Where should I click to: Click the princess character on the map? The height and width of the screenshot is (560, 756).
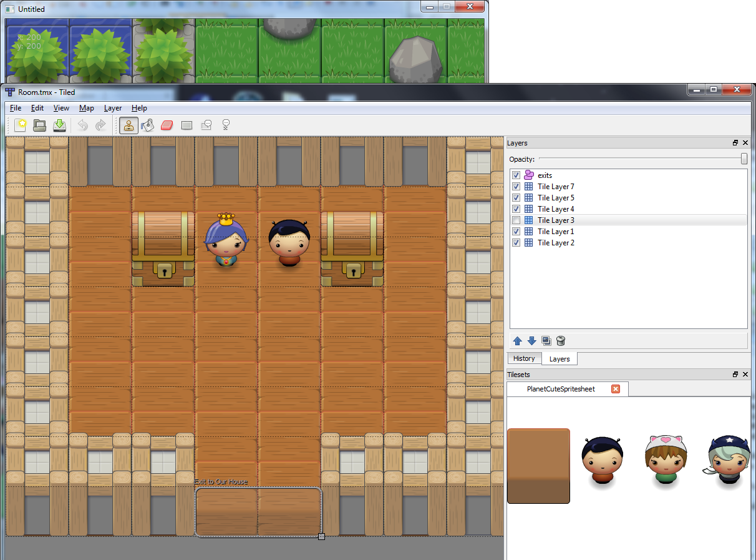[226, 241]
